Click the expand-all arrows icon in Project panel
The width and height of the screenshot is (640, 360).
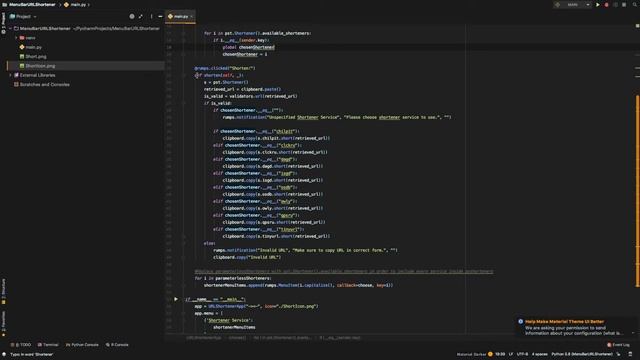(x=141, y=16)
